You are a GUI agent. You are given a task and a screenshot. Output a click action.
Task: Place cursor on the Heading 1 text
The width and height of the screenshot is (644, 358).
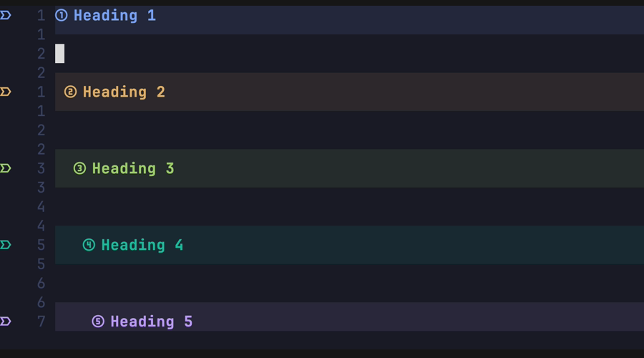click(114, 15)
